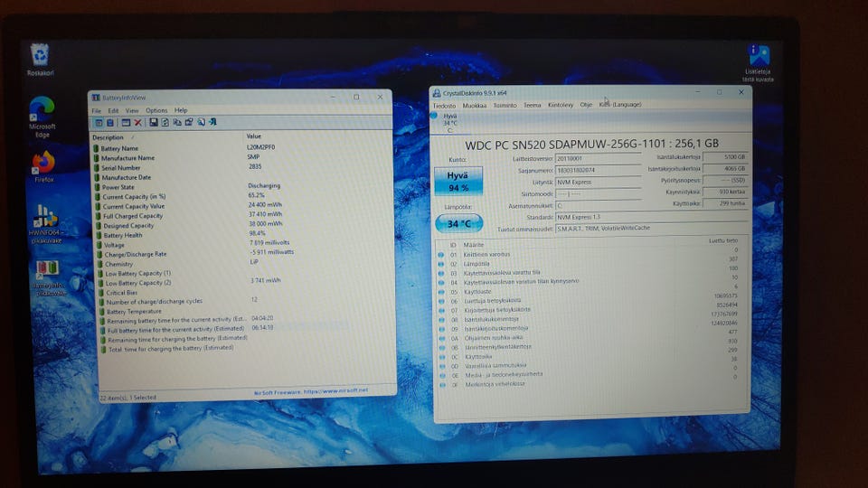Select the Charge/Discharge Rate row

pyautogui.click(x=243, y=254)
